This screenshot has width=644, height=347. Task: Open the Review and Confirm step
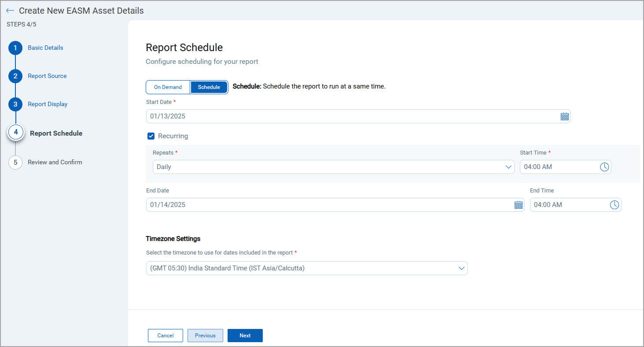click(55, 162)
